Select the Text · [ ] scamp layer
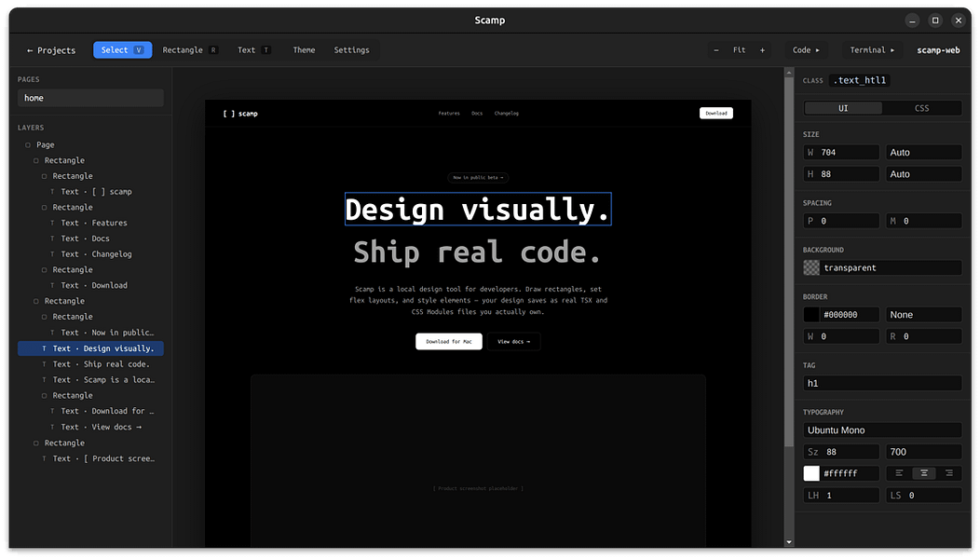The width and height of the screenshot is (980, 559). [90, 191]
